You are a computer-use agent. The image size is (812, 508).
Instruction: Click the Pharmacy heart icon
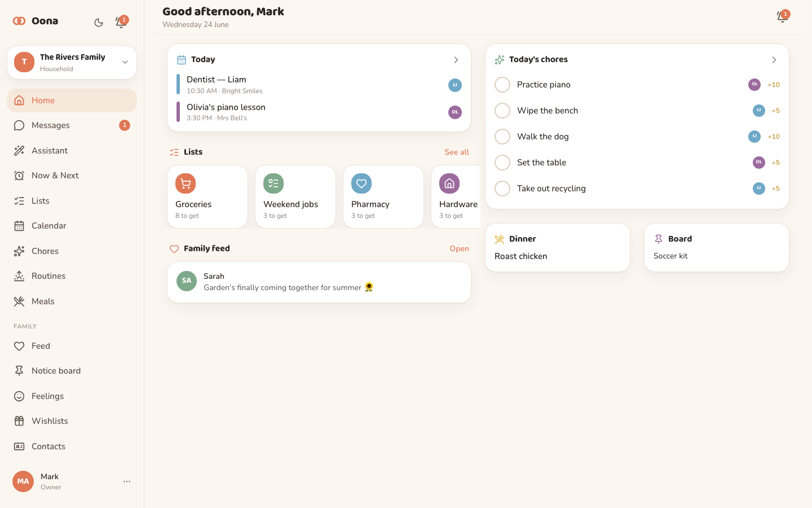point(361,183)
